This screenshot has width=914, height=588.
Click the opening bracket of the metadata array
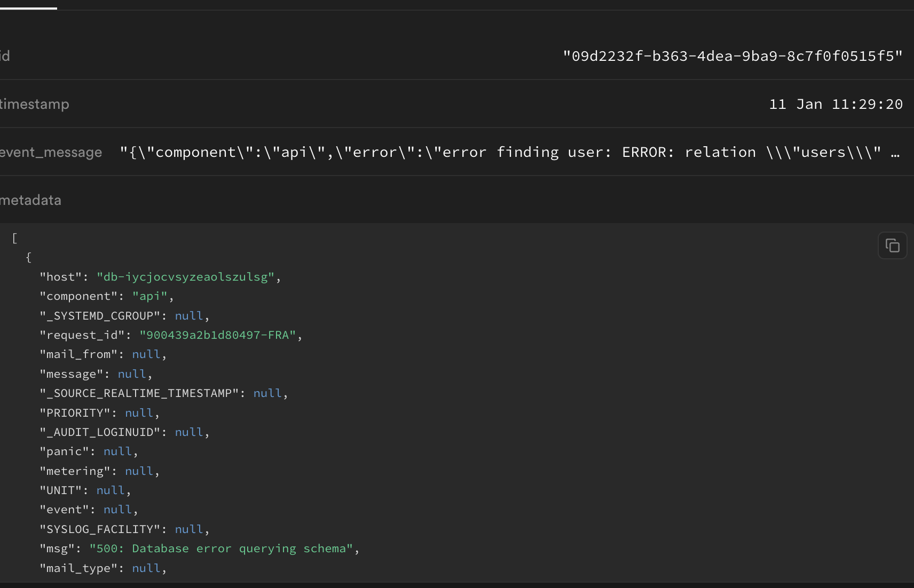click(14, 238)
